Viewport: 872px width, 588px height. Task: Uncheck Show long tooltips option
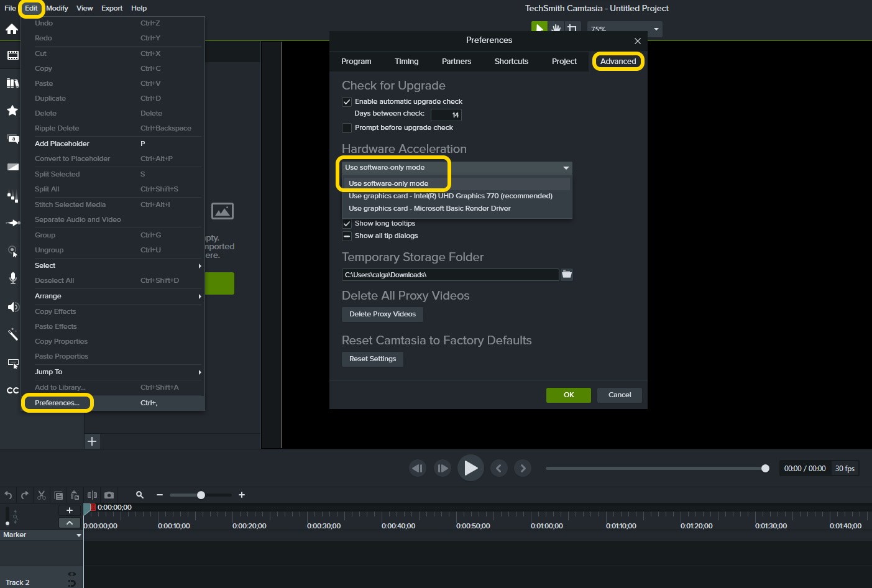(x=347, y=224)
